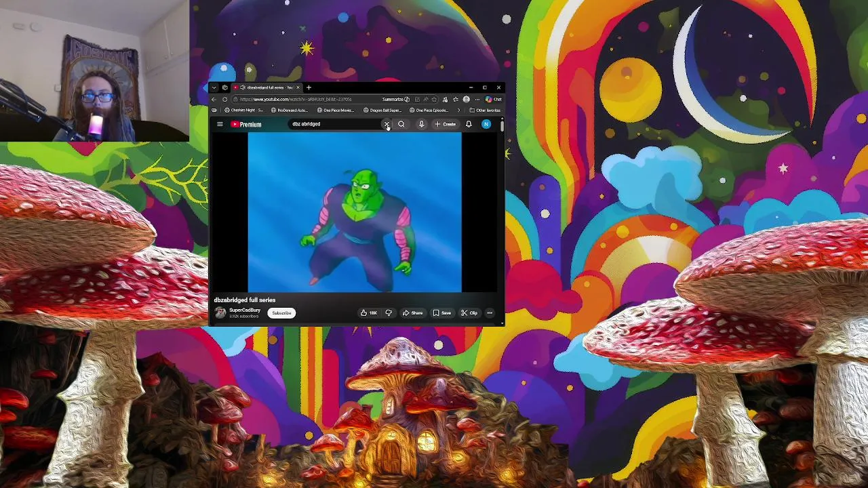This screenshot has height=488, width=868.
Task: Open more video actions menu
Action: (490, 313)
